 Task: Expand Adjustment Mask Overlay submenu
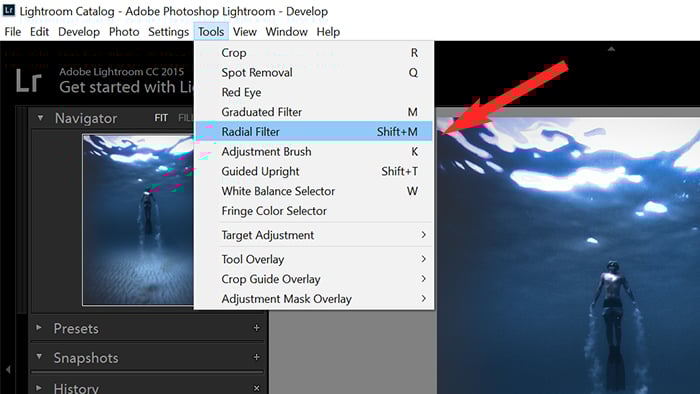pos(314,299)
